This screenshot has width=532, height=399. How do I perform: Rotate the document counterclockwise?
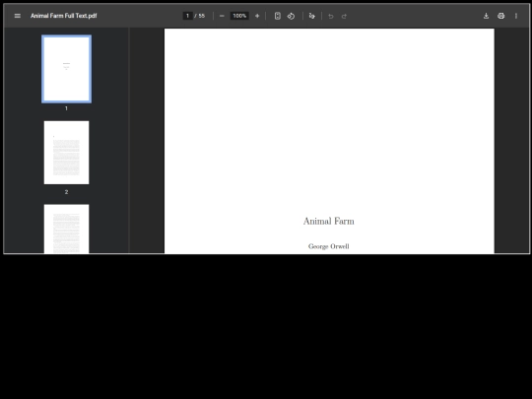point(291,16)
